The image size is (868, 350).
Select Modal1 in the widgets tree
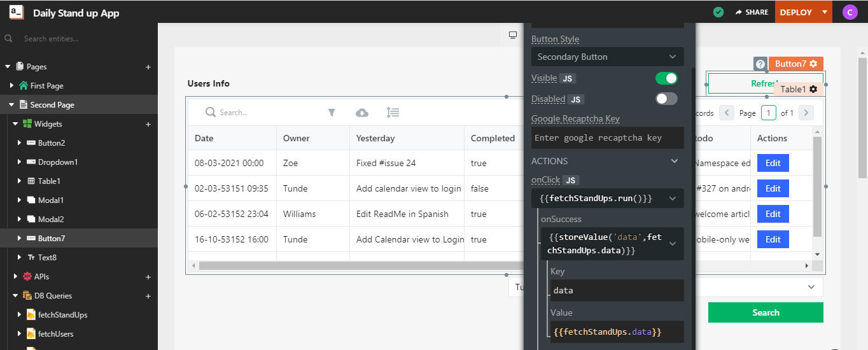click(51, 200)
